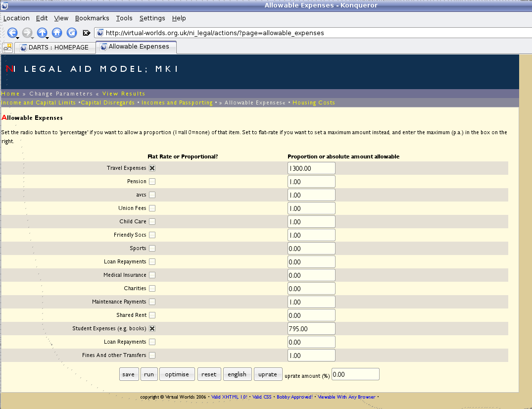
Task: Open the Home page icon
Action: [57, 33]
